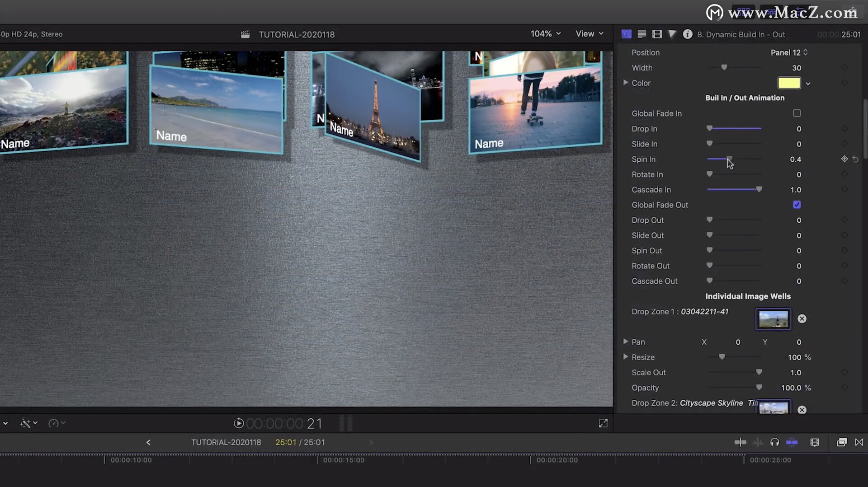This screenshot has height=487, width=868.
Task: Uncheck Global Fade Out
Action: [x=797, y=205]
